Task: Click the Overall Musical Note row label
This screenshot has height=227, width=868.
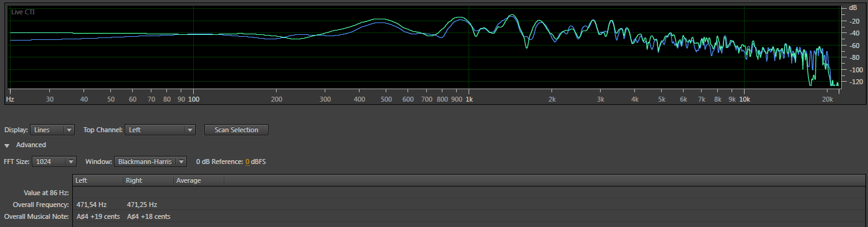Action: coord(37,216)
